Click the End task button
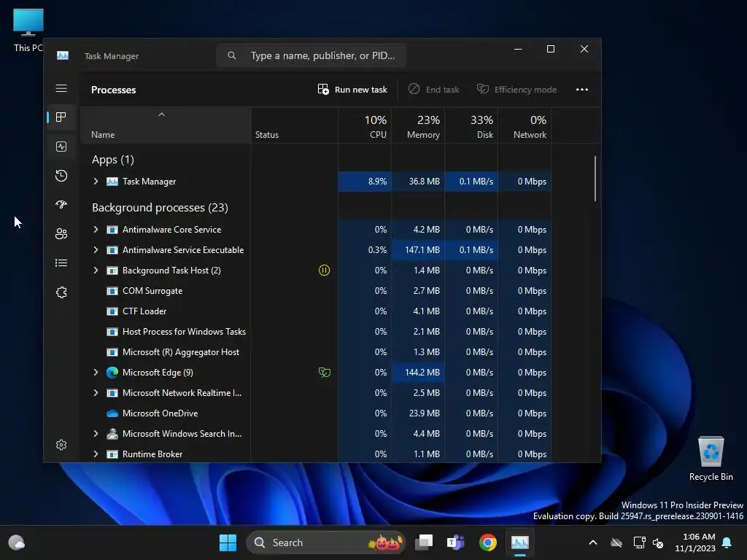Screen dimensions: 747x560 tap(433, 90)
